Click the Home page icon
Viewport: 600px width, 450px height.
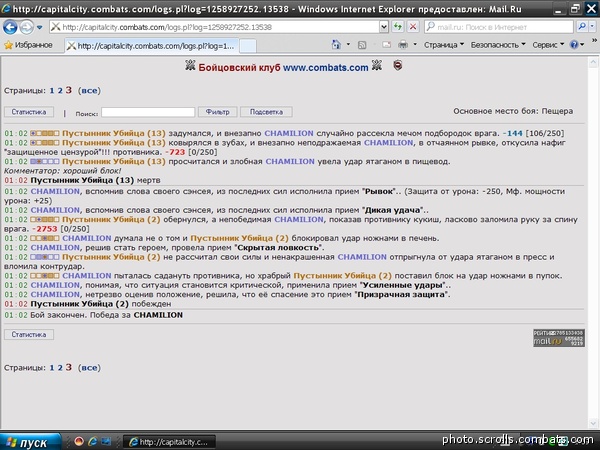[x=336, y=45]
